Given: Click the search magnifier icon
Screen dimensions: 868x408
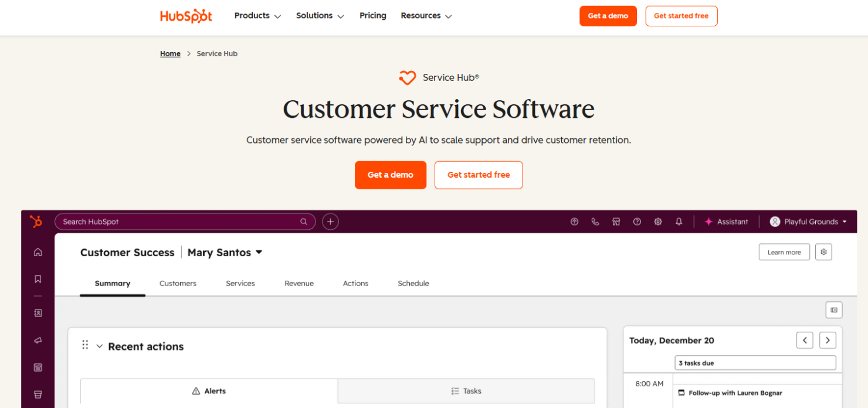Looking at the screenshot, I should click(304, 222).
